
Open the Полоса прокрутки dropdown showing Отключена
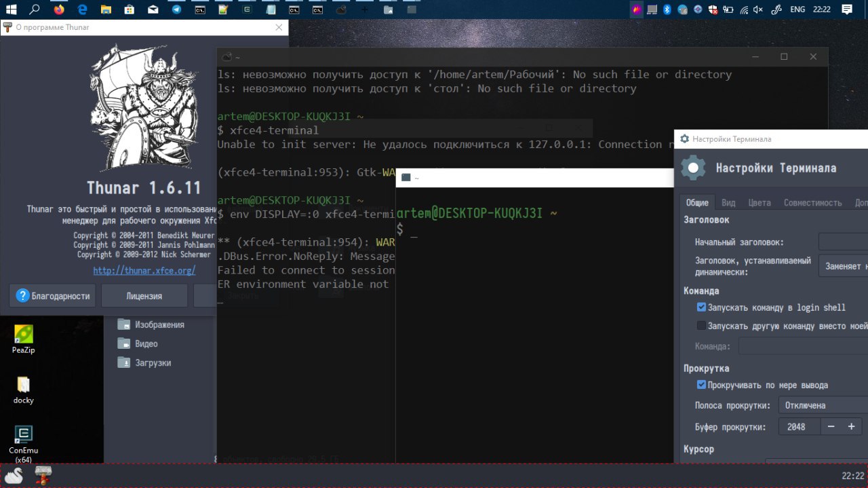pos(823,405)
